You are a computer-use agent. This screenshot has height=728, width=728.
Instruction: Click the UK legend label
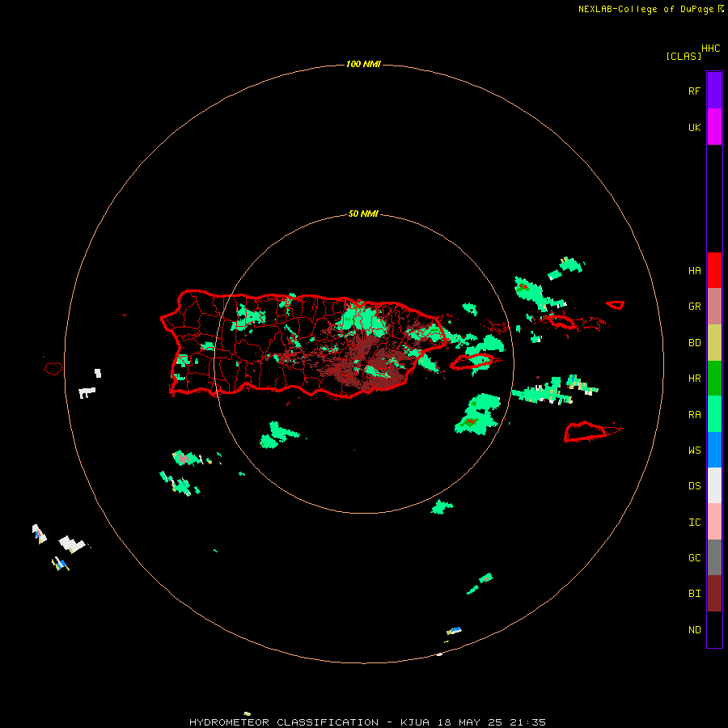click(694, 128)
